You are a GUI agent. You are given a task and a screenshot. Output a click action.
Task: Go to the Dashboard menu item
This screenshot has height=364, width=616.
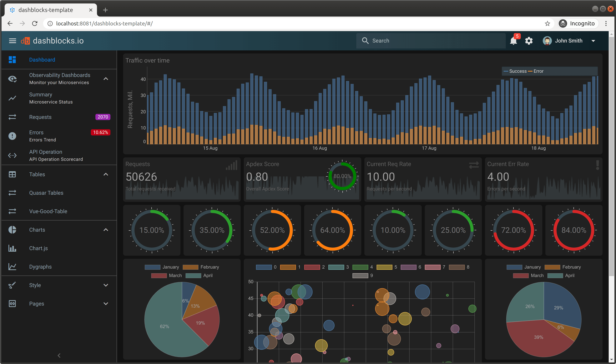[42, 60]
